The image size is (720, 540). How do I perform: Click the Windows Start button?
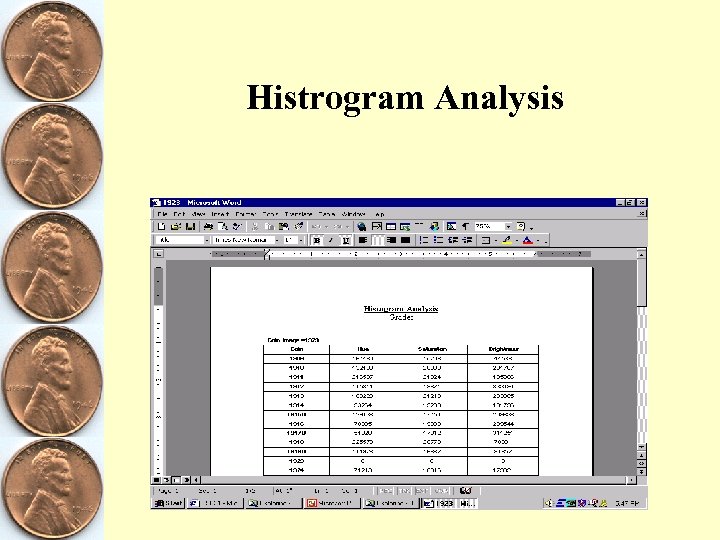pos(168,503)
